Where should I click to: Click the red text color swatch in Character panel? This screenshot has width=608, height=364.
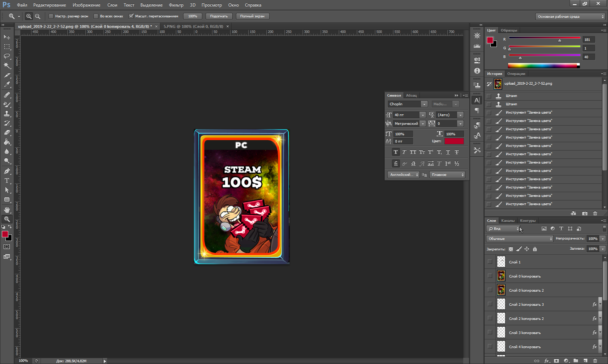(454, 141)
